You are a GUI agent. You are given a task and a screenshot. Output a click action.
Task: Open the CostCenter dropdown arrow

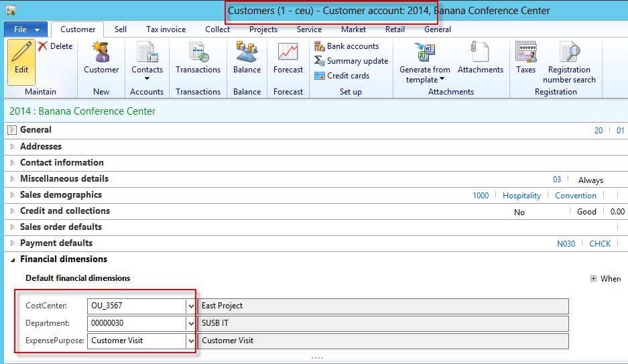tap(190, 306)
